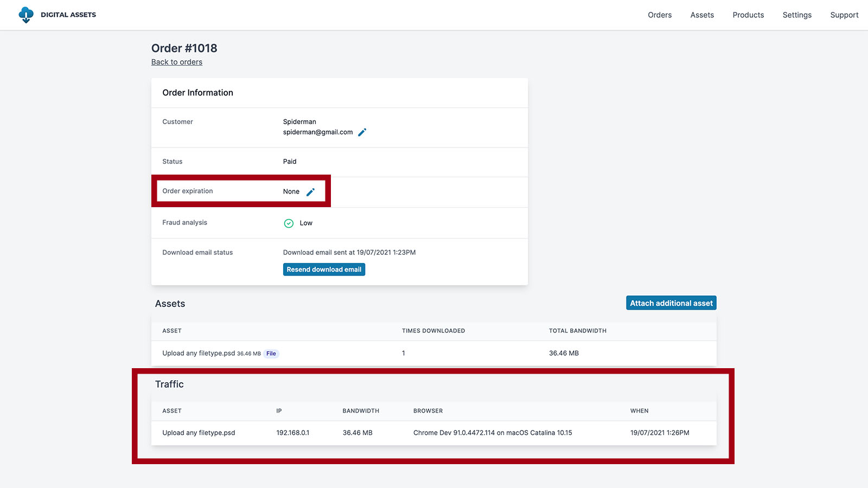Viewport: 868px width, 488px height.
Task: Click the green fraud analysis check icon
Action: tap(289, 223)
